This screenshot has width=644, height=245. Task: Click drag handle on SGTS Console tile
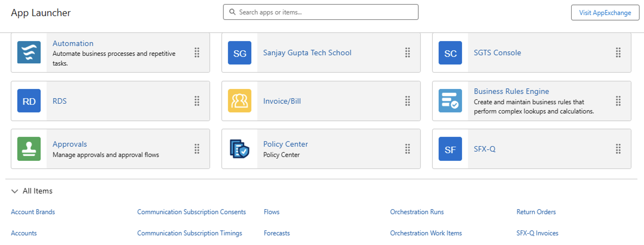point(618,53)
